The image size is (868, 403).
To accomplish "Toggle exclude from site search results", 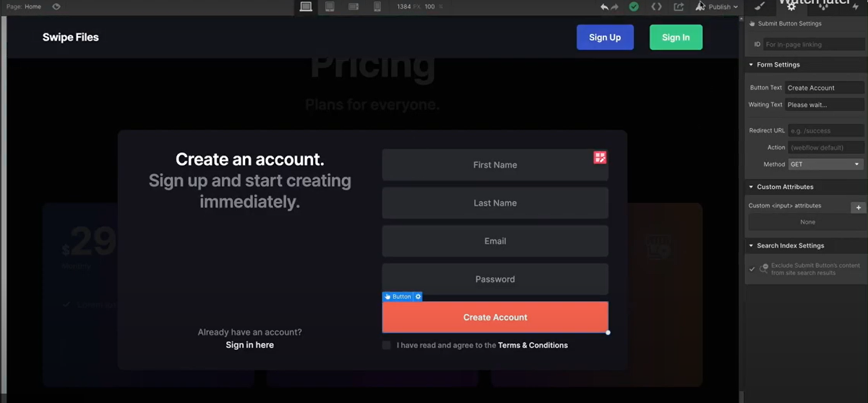I will (752, 269).
